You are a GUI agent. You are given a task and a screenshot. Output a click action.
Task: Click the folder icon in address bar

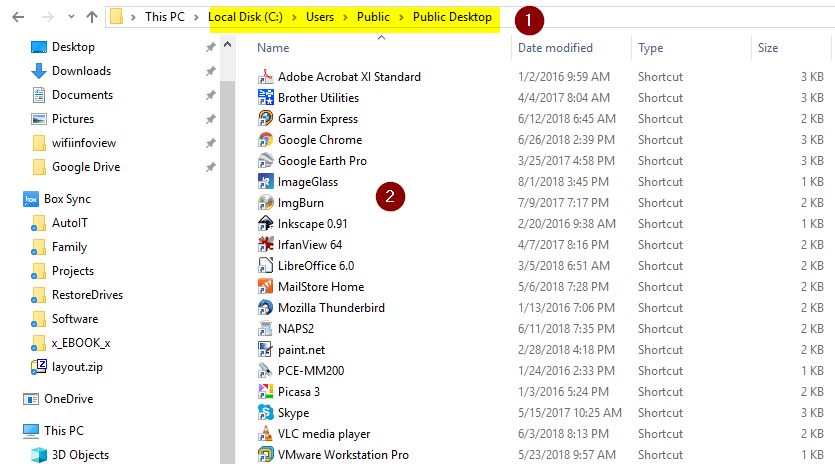(x=117, y=17)
